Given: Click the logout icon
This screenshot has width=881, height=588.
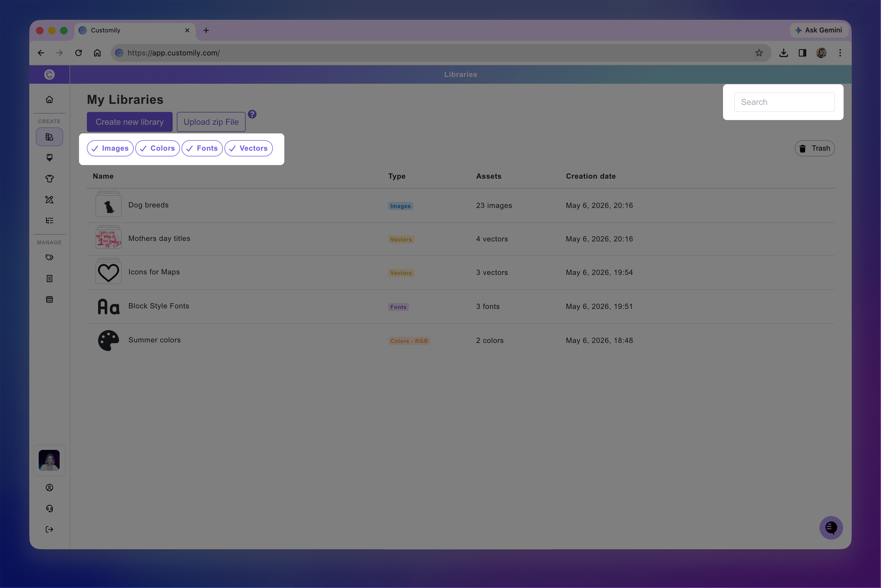Looking at the screenshot, I should pos(49,529).
